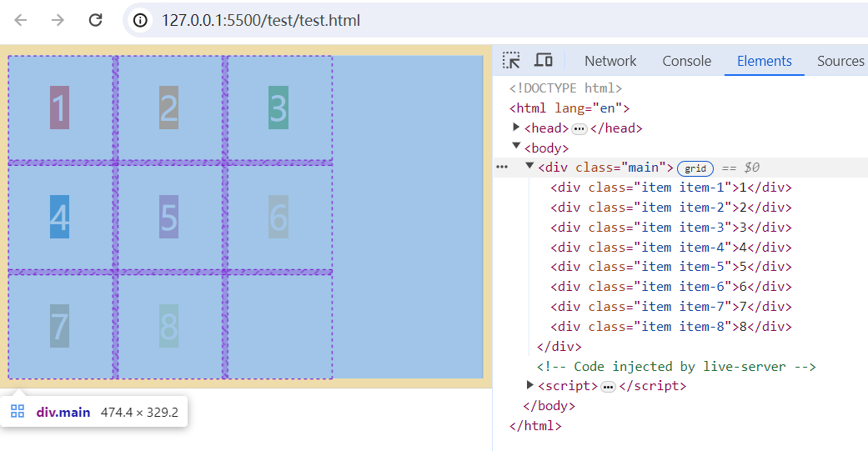Image resolution: width=868 pixels, height=451 pixels.
Task: Reload the test.html page
Action: 95,21
